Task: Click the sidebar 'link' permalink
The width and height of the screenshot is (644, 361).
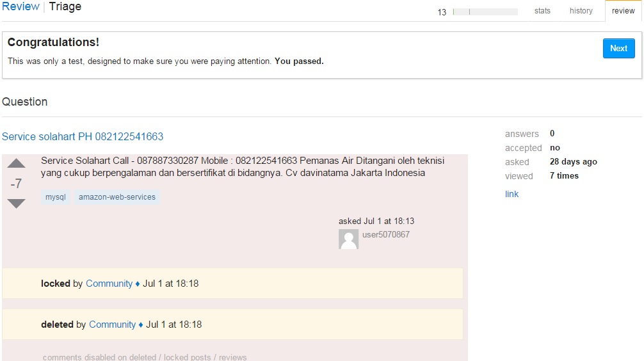Action: (x=511, y=194)
